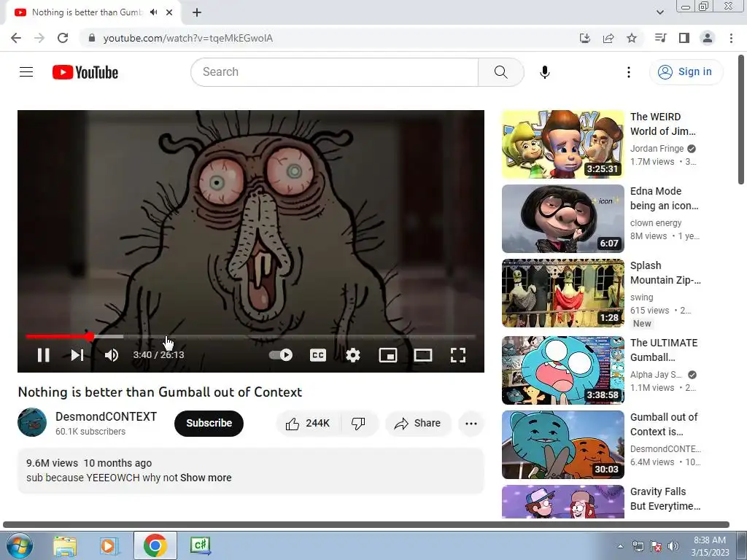Subscribe to DesmondCONTEXT
The height and width of the screenshot is (560, 747).
tap(209, 423)
